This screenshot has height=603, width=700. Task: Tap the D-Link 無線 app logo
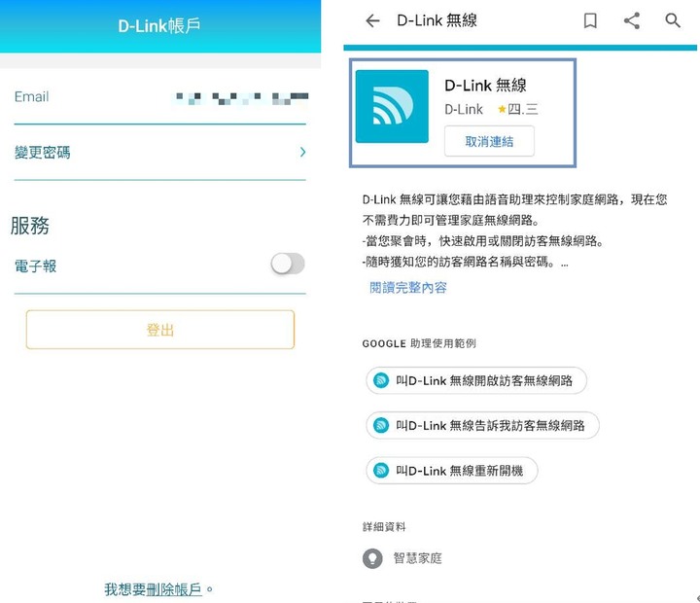392,106
